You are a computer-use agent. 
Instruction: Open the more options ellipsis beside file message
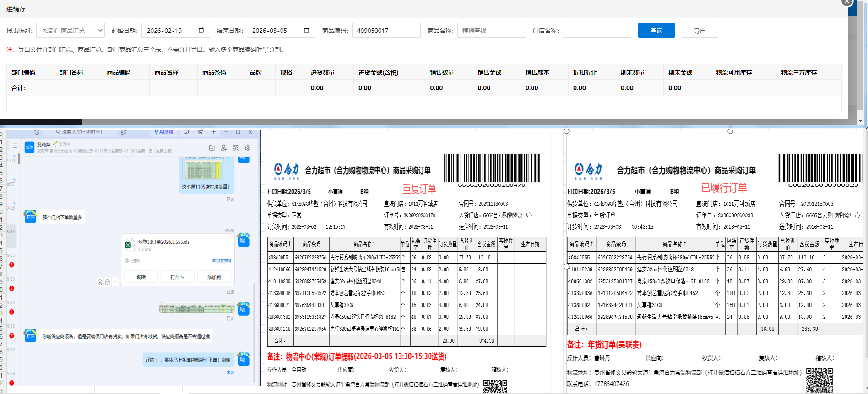click(115, 282)
